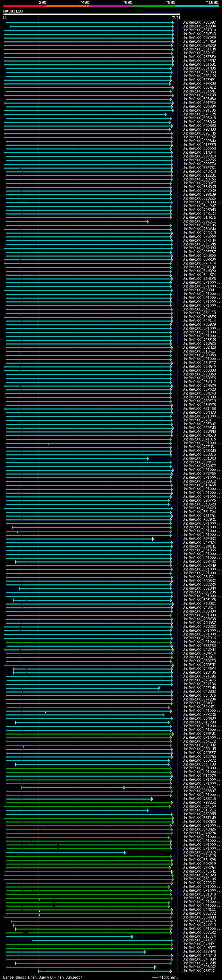The width and height of the screenshot is (222, 980).
Task: Select hit label UniRef100_Q7XYA4
Action: pos(199,867)
